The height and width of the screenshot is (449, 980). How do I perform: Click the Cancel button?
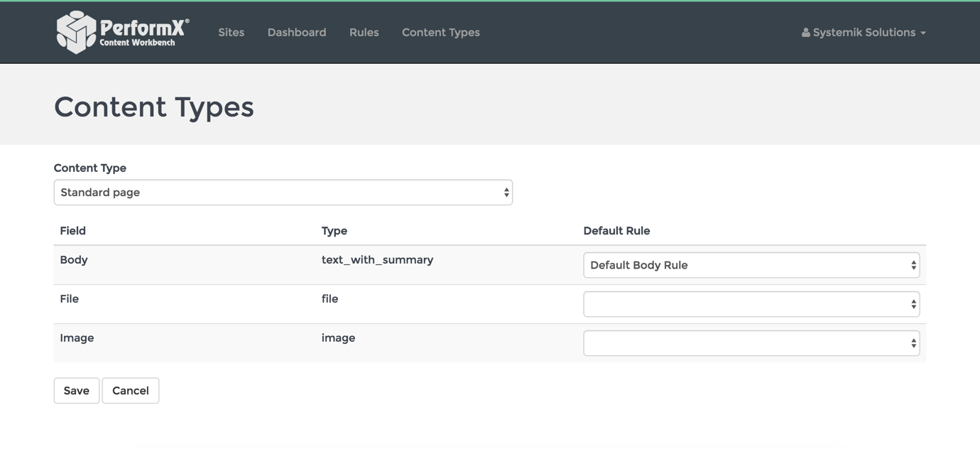click(131, 390)
